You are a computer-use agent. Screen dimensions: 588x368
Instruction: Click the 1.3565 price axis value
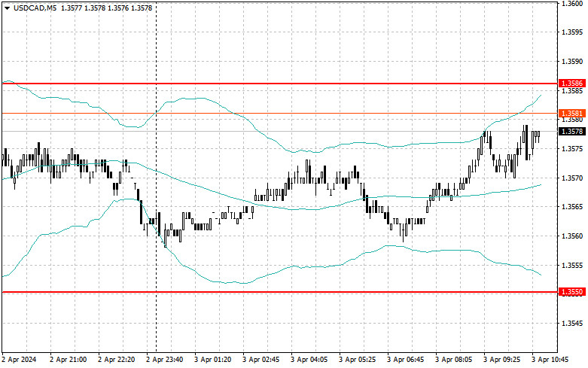click(x=572, y=207)
